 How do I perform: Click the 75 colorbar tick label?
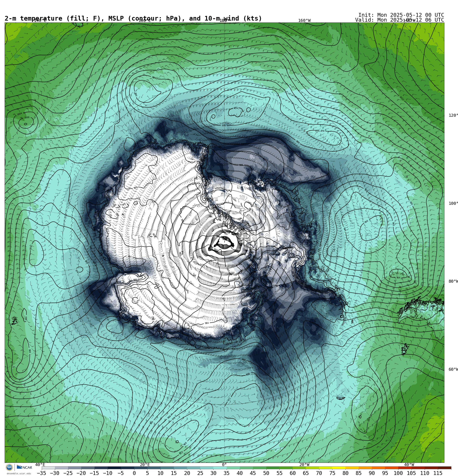(x=332, y=473)
